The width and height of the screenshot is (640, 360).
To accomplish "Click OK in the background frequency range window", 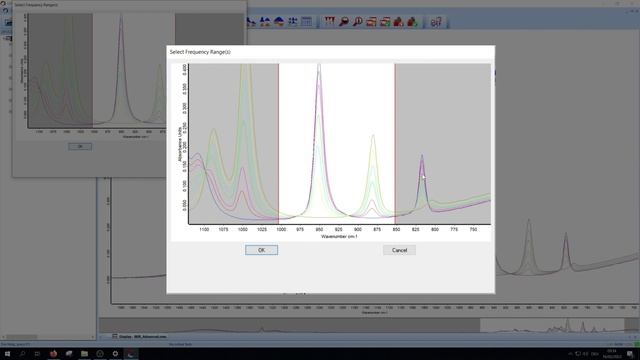I will 80,147.
